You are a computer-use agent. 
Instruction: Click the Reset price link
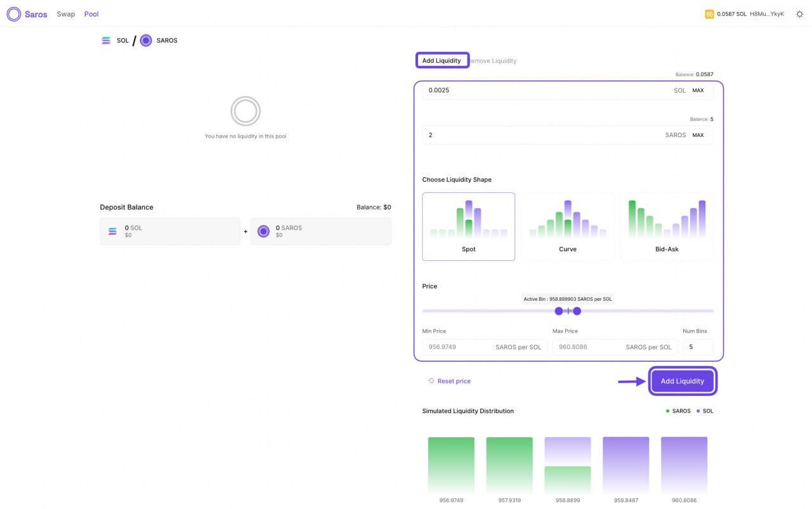[x=449, y=381]
